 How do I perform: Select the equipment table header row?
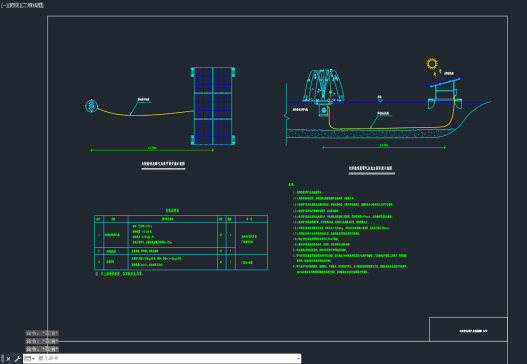[x=181, y=219]
